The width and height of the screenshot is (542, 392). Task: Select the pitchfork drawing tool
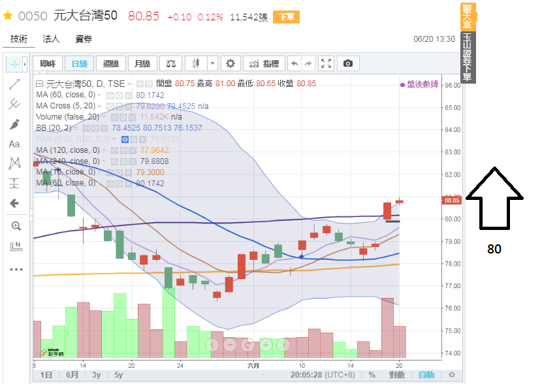point(14,104)
